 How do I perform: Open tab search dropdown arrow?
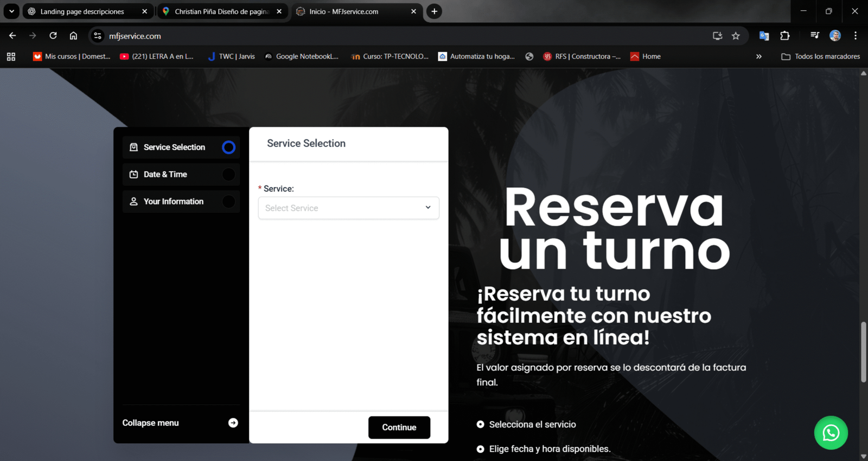click(11, 11)
